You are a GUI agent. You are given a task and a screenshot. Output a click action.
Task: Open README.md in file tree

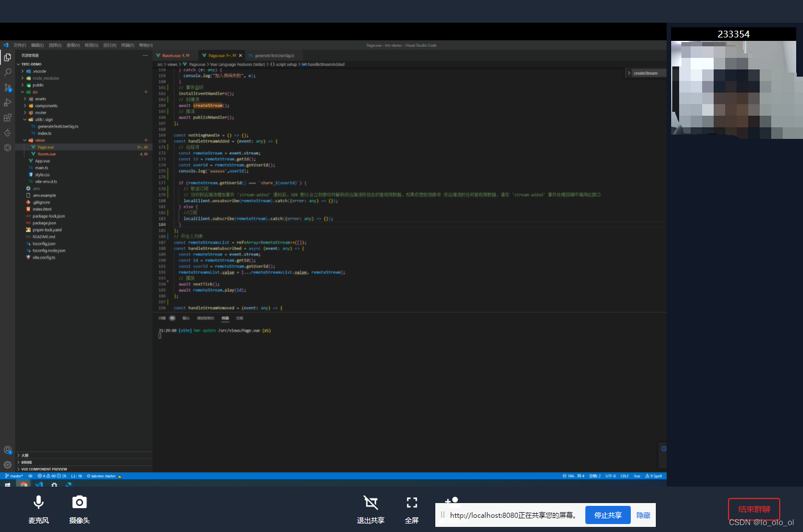[44, 237]
